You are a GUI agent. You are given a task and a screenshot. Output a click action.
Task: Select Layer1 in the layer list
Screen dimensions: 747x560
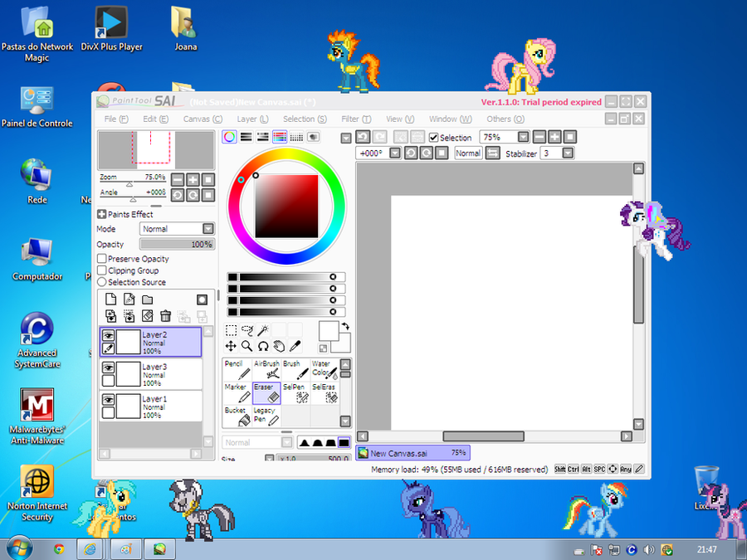pyautogui.click(x=150, y=407)
